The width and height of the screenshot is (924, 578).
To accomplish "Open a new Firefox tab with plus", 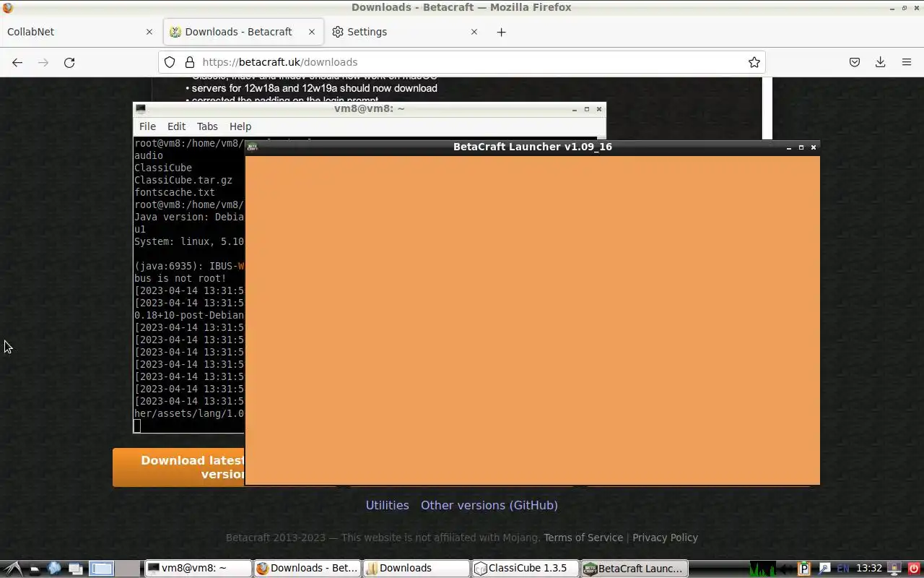I will point(502,32).
